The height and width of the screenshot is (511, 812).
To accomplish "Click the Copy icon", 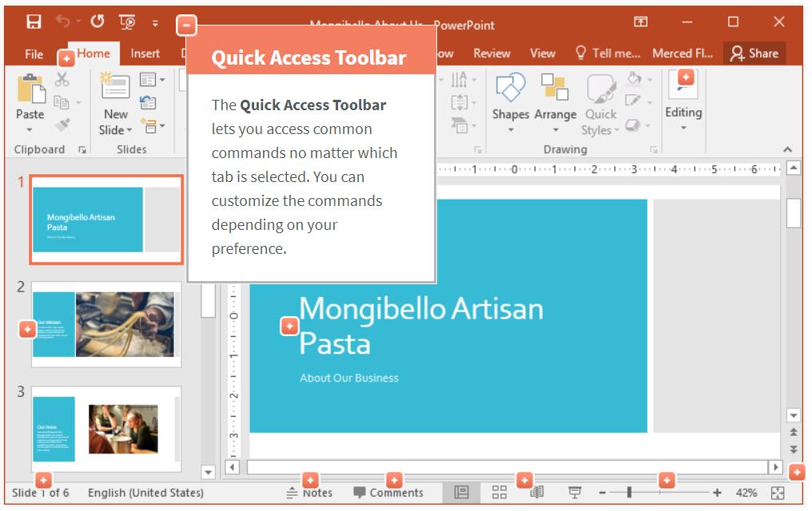I will coord(62,102).
